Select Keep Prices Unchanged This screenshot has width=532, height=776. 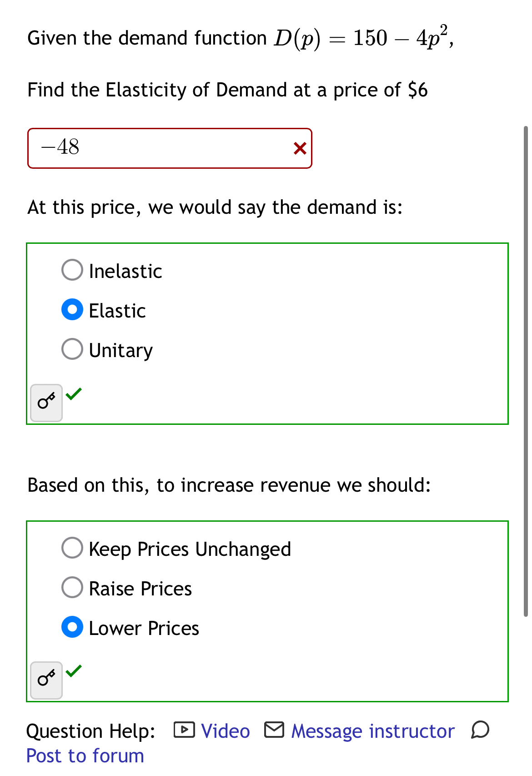pos(72,548)
